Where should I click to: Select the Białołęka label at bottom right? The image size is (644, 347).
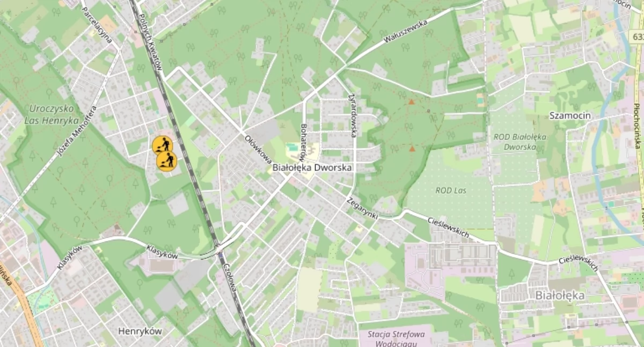point(560,295)
